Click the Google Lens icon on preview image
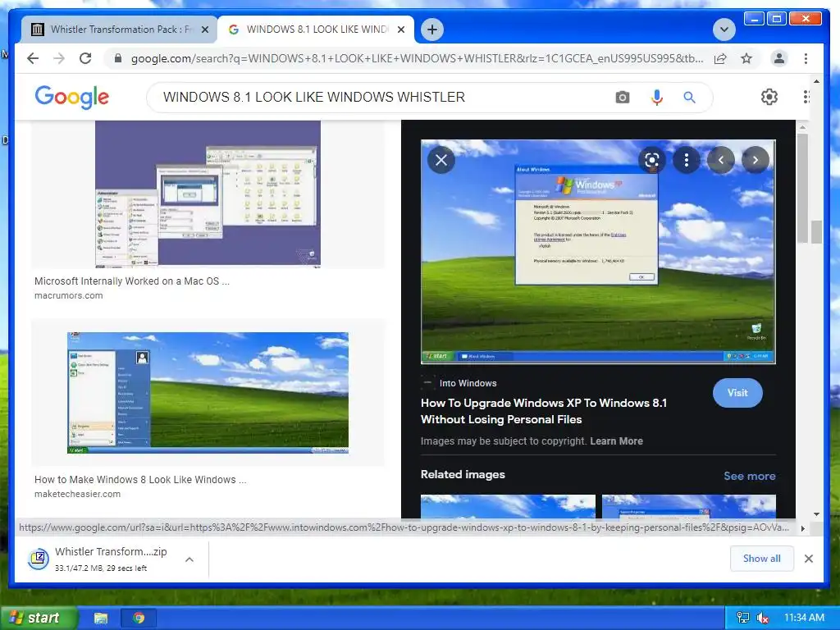This screenshot has width=840, height=630. (651, 160)
